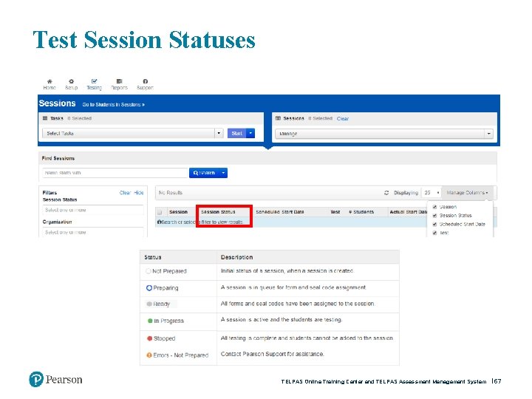Screen dimensions: 532x399
Task: Click Clear link in Filters
Action: [125, 193]
